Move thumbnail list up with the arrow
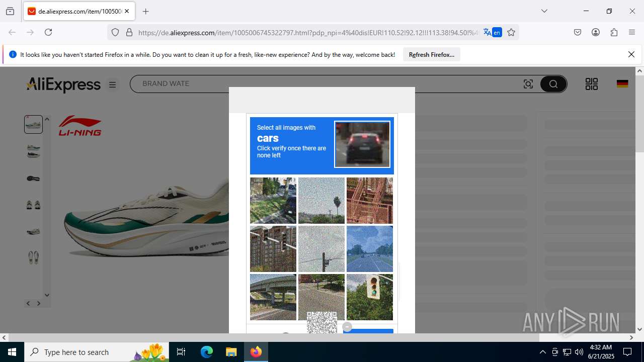The height and width of the screenshot is (362, 644). pos(47,119)
